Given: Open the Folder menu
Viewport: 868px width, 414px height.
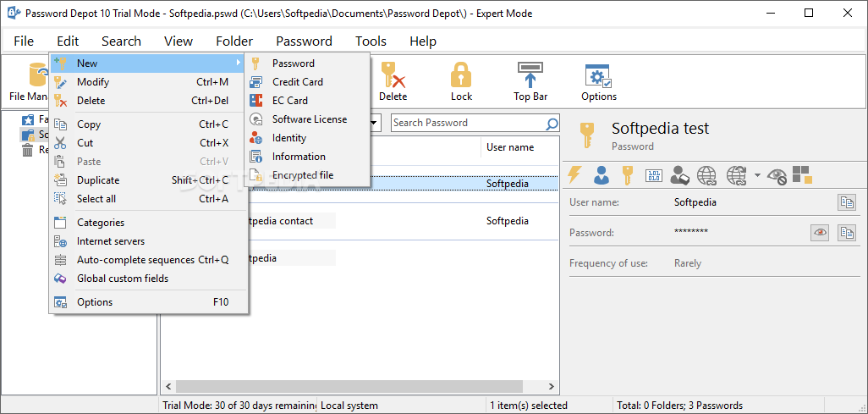Looking at the screenshot, I should (x=234, y=41).
